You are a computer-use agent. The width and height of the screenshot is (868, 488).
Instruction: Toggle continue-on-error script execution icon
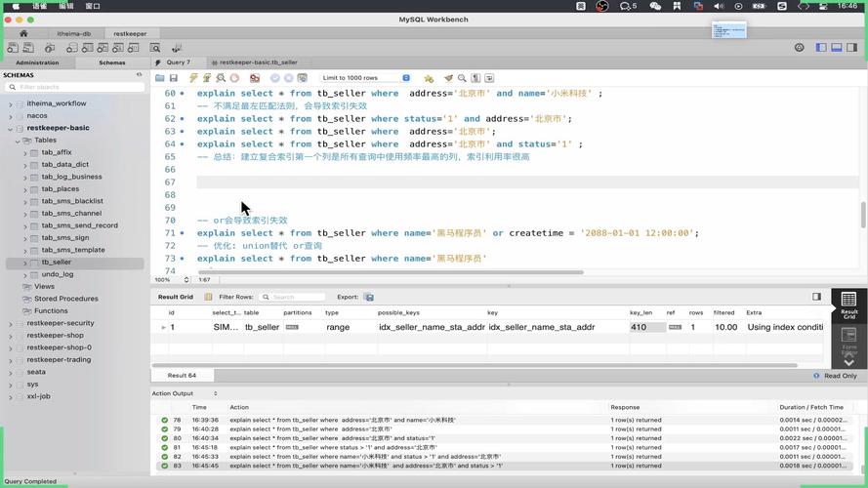tap(255, 78)
